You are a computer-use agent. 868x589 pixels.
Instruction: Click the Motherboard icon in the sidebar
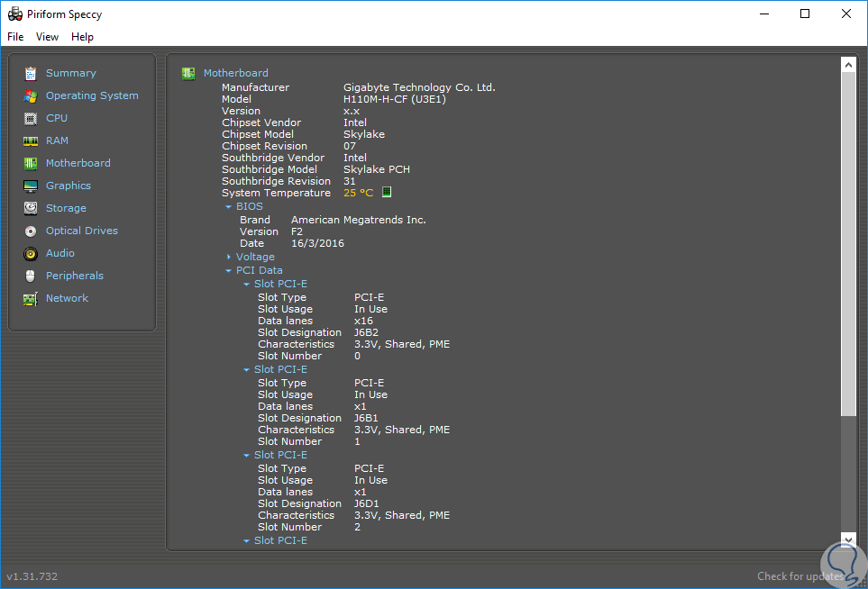[x=31, y=163]
